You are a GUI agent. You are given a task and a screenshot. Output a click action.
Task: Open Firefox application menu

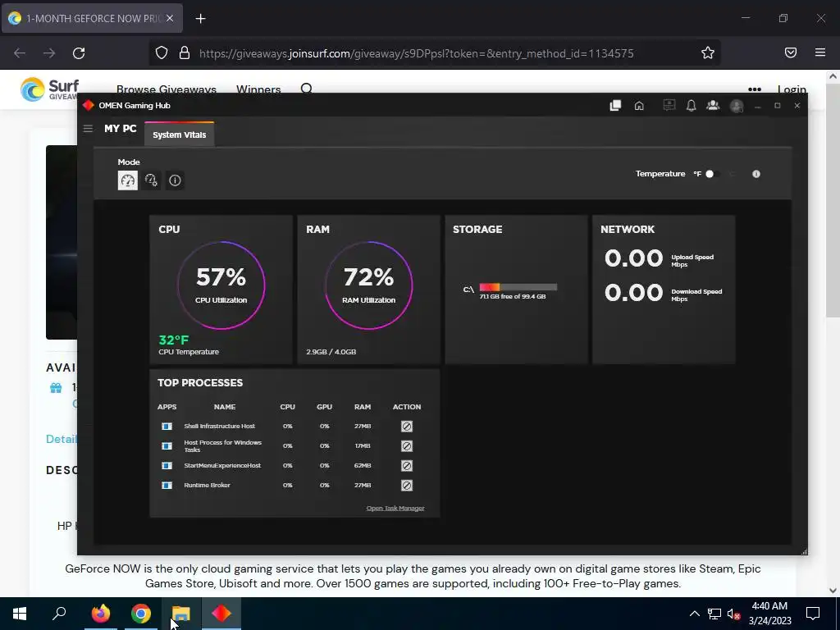coord(820,52)
